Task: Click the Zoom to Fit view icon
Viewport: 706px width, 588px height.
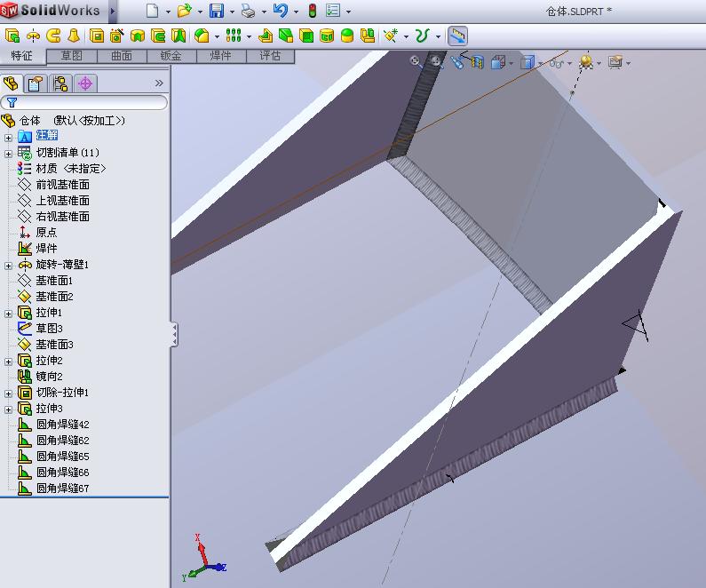Action: click(x=416, y=61)
